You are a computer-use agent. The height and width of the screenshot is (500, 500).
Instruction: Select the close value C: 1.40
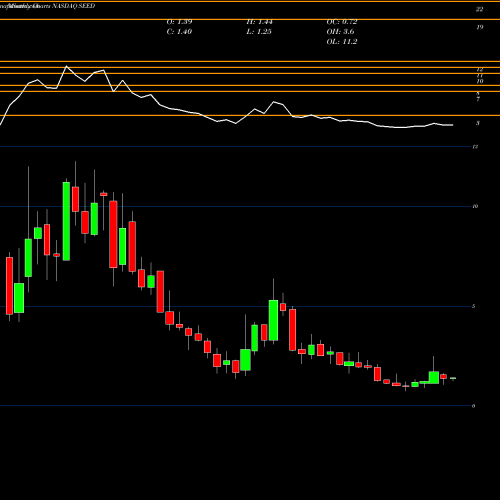tap(179, 32)
